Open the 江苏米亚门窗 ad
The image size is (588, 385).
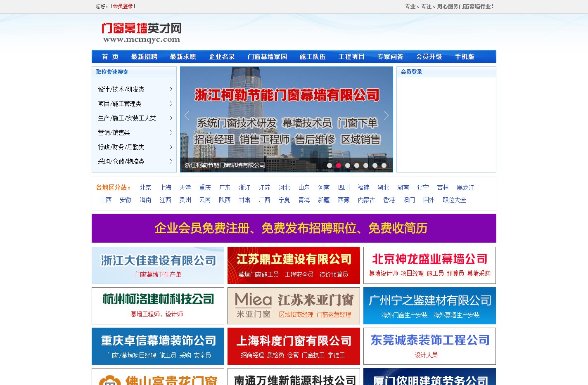tap(294, 306)
